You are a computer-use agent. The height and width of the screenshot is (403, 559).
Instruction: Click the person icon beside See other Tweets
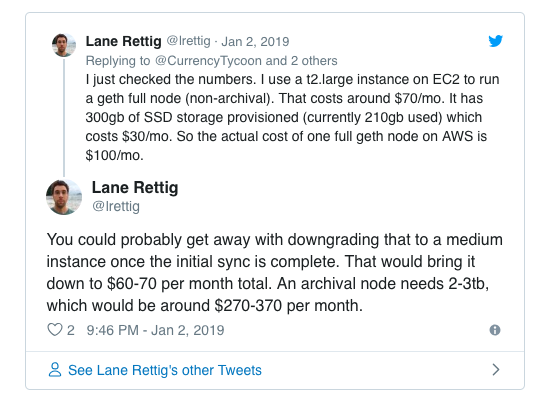pyautogui.click(x=55, y=370)
